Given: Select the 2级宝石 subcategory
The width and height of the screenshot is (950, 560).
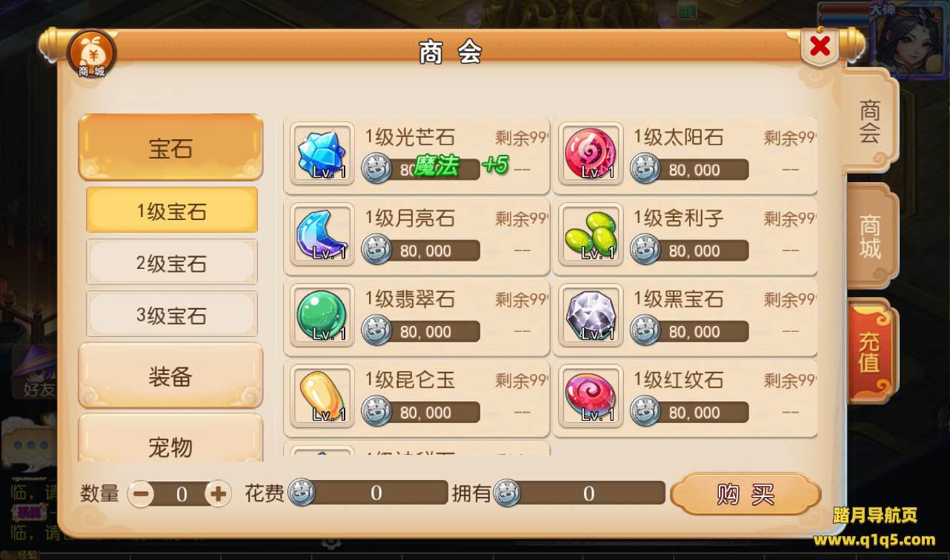Looking at the screenshot, I should [172, 262].
